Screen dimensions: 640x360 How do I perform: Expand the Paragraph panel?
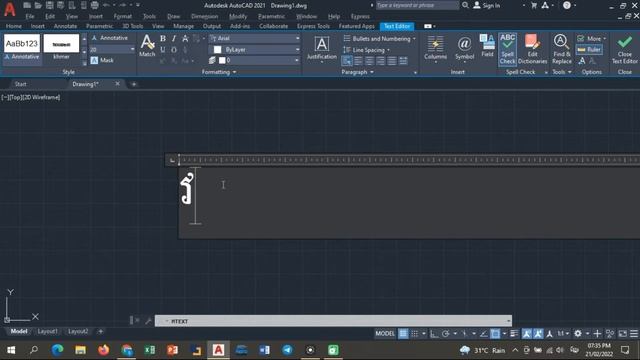(x=358, y=72)
